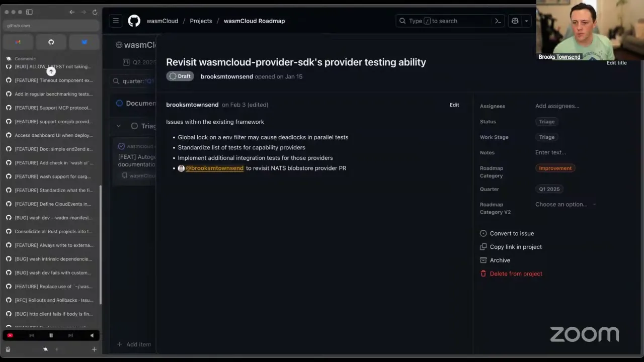The width and height of the screenshot is (644, 362).
Task: Open '[RFC] Rollouts and Rollbacks - Issu...' tab
Action: tap(50, 300)
